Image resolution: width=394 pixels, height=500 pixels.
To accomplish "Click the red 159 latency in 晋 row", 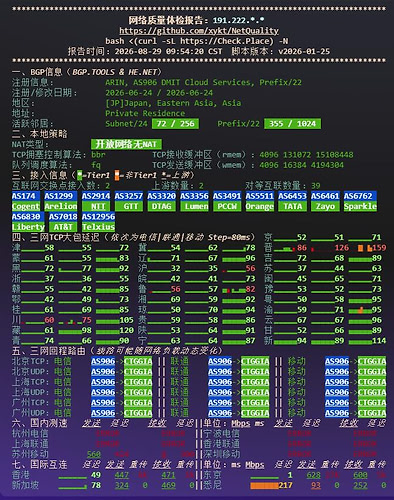I will pyautogui.click(x=379, y=248).
